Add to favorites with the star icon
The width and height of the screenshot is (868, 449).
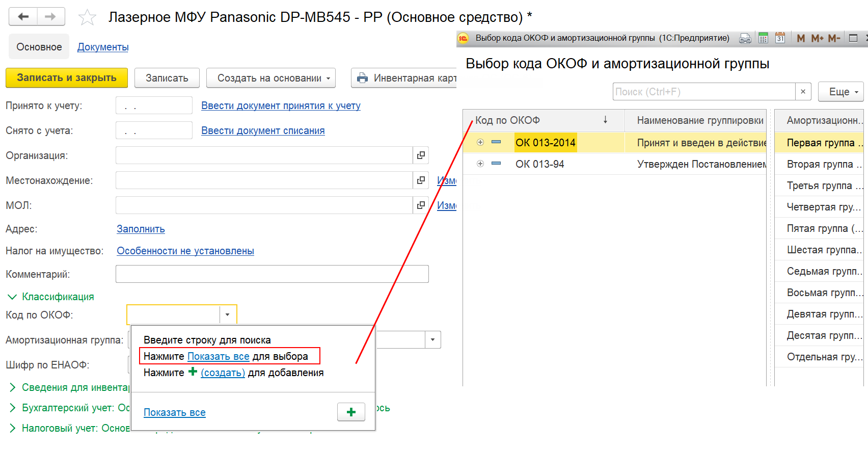(x=87, y=17)
